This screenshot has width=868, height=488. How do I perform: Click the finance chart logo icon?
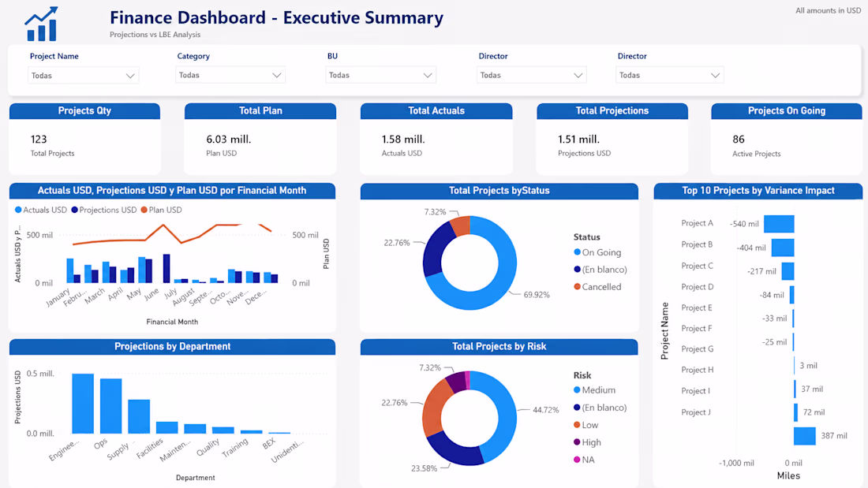pos(42,24)
